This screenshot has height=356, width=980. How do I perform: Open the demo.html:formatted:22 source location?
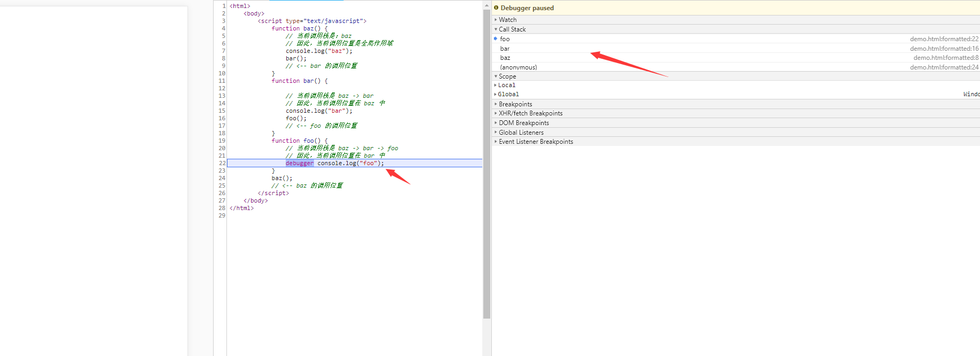(x=944, y=39)
